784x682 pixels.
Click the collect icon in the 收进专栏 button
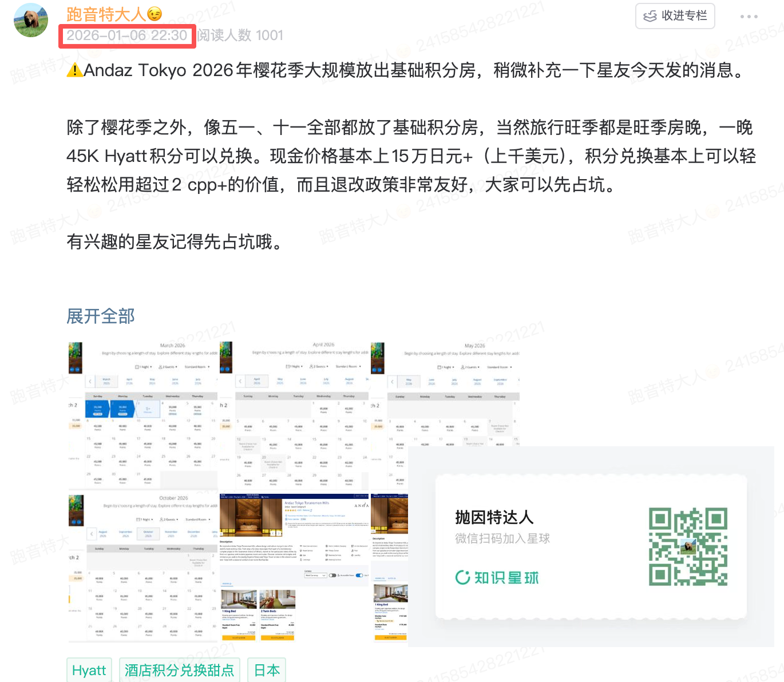pos(650,16)
